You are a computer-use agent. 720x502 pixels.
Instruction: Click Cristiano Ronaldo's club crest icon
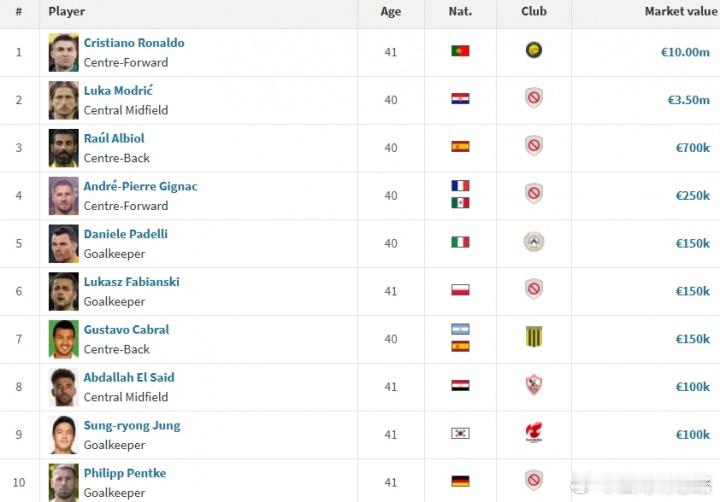534,50
